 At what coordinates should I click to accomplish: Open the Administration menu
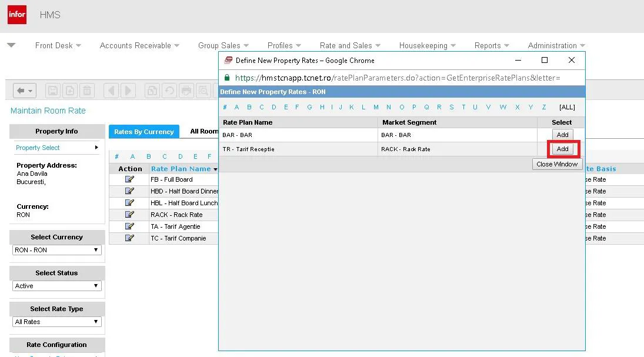click(556, 46)
